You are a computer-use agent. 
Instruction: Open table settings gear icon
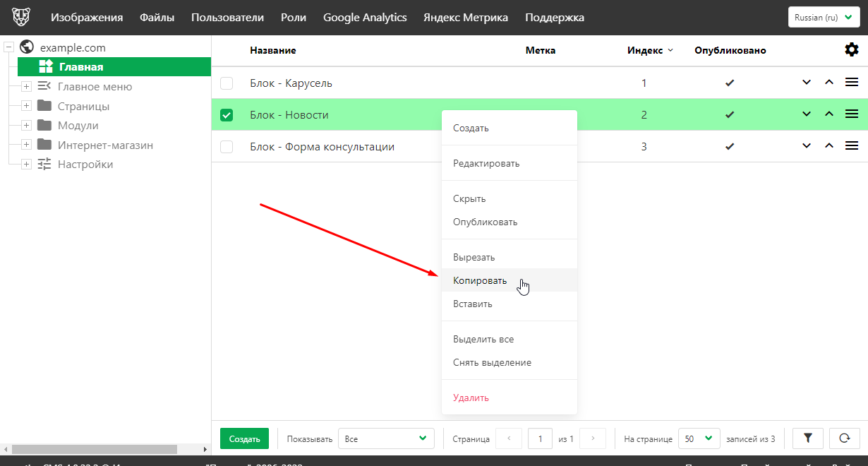[852, 50]
